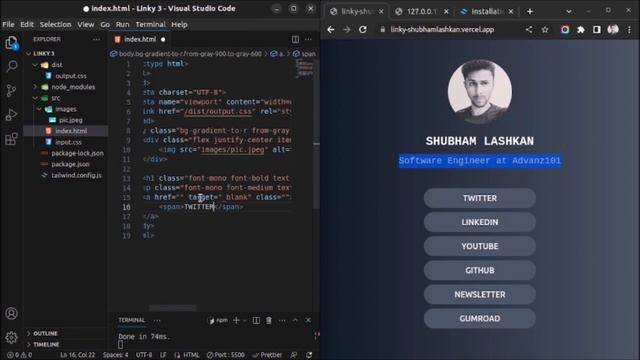640x360 pixels.
Task: Add a new terminal with plus icon
Action: (236, 320)
